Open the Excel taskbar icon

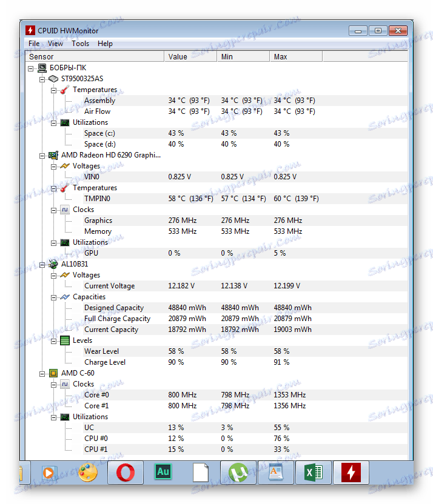[314, 472]
